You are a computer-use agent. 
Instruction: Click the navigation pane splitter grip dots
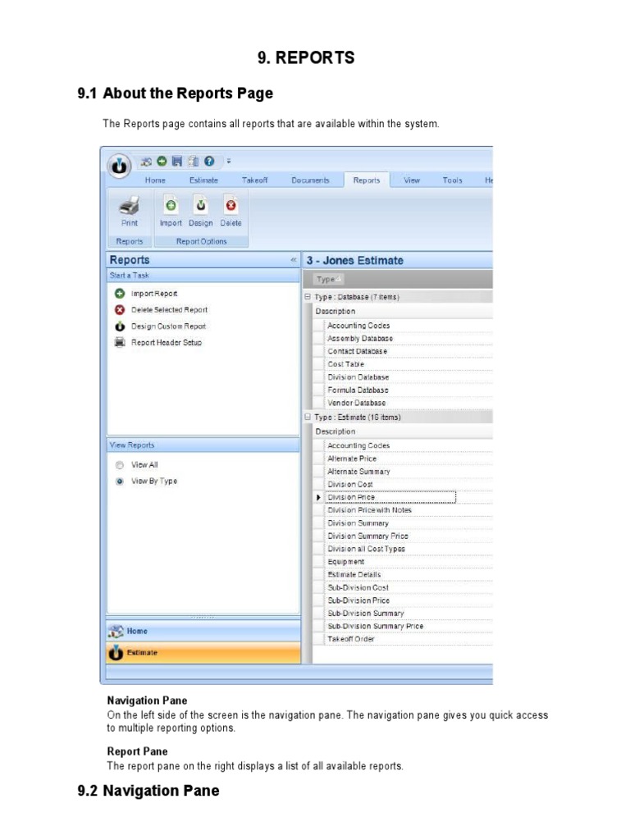pos(203,617)
